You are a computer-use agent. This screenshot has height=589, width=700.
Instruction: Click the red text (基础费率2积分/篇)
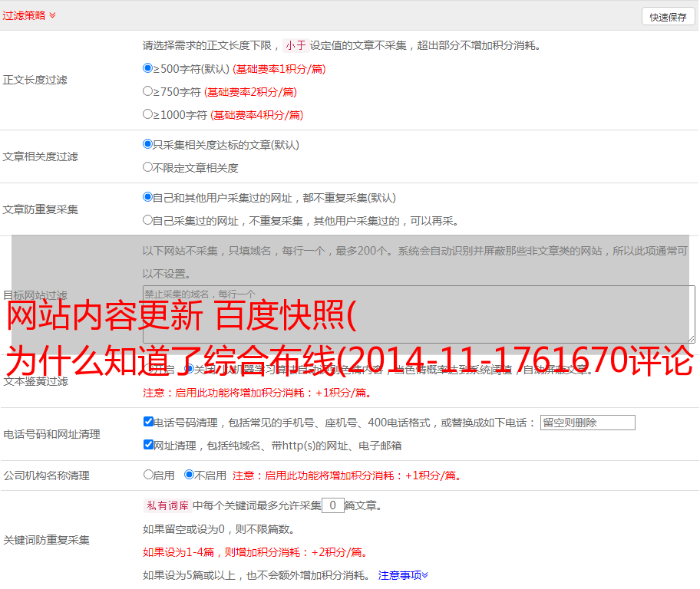250,92
